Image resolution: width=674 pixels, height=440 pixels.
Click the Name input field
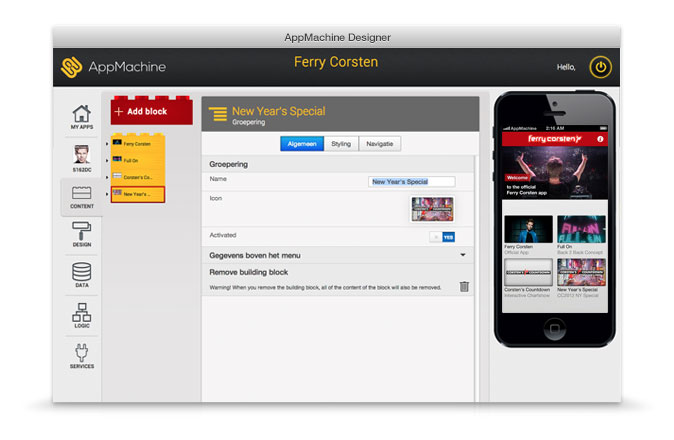[411, 182]
